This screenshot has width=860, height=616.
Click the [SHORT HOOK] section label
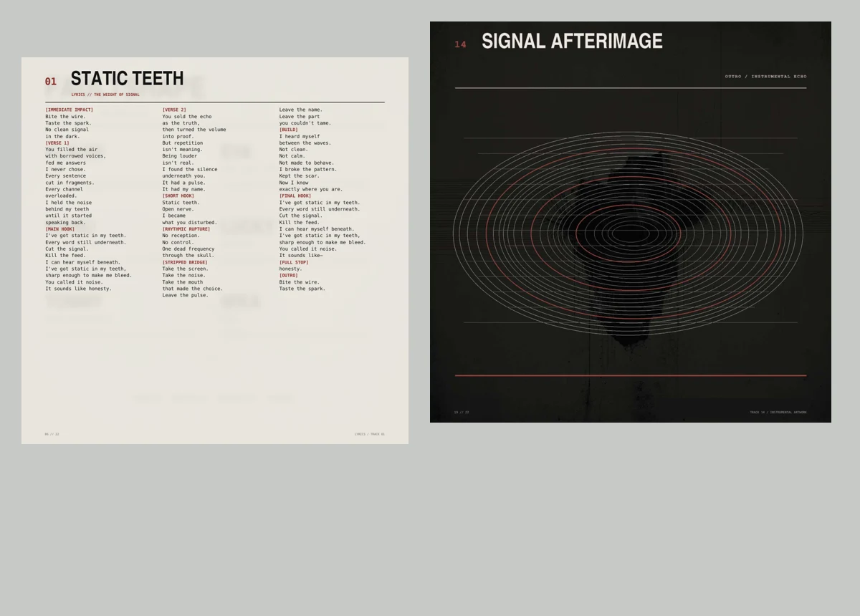[x=178, y=196]
